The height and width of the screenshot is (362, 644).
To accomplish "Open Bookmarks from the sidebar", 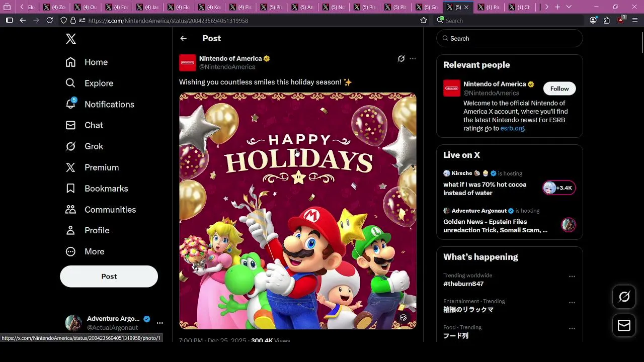I will [x=97, y=189].
